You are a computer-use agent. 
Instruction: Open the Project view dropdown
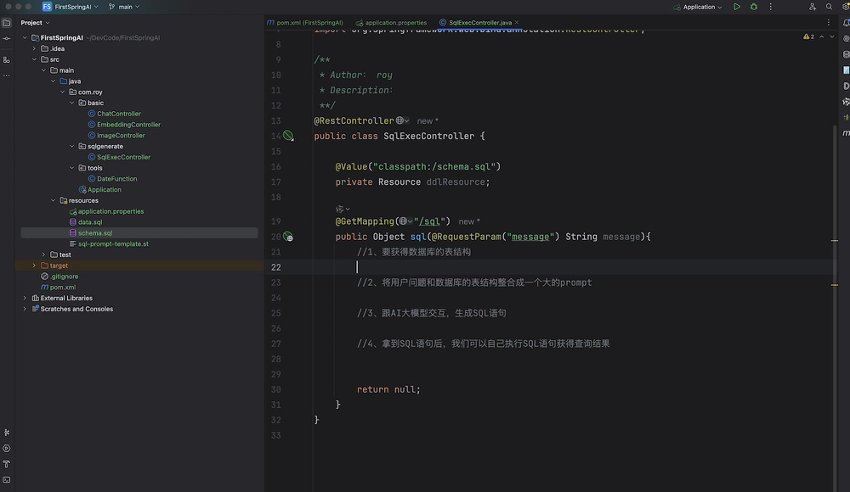(x=35, y=23)
